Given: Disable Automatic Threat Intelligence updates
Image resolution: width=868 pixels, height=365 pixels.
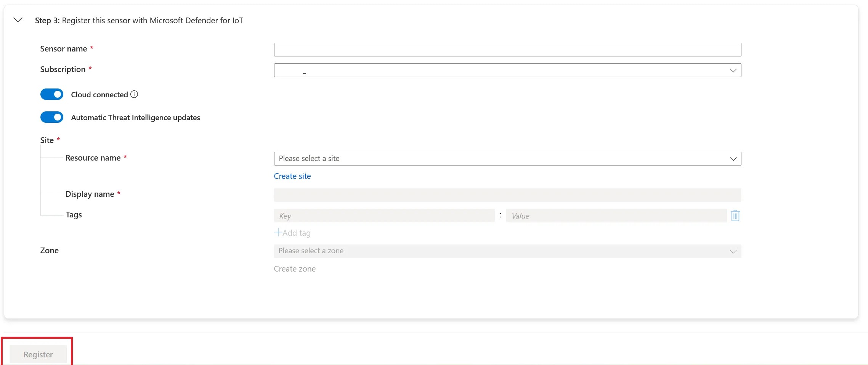Looking at the screenshot, I should [52, 117].
